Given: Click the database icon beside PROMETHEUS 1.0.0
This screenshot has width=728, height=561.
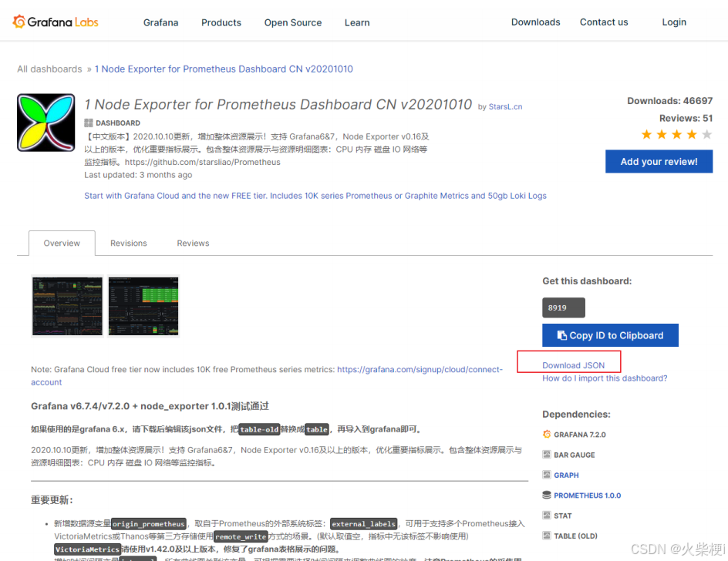Looking at the screenshot, I should 547,495.
